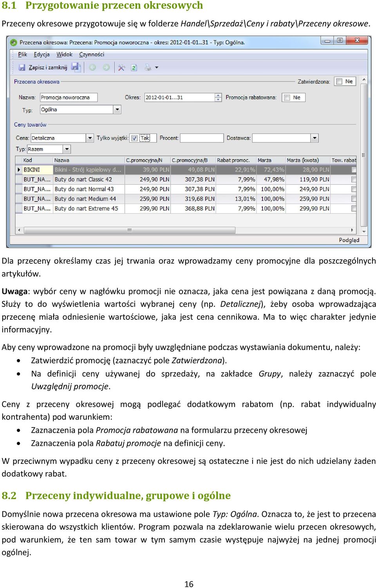Open the Widok menu
The width and height of the screenshot is (376, 588).
pyautogui.click(x=64, y=54)
